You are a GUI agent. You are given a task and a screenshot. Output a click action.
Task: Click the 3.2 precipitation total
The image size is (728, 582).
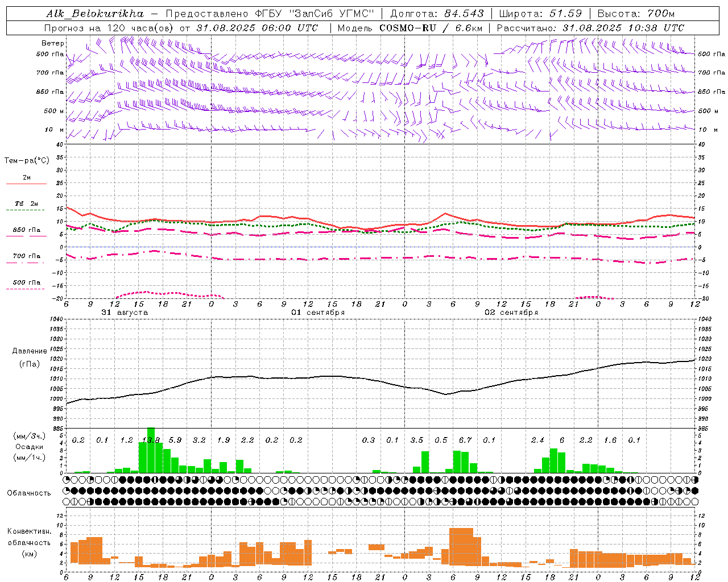[x=199, y=440]
